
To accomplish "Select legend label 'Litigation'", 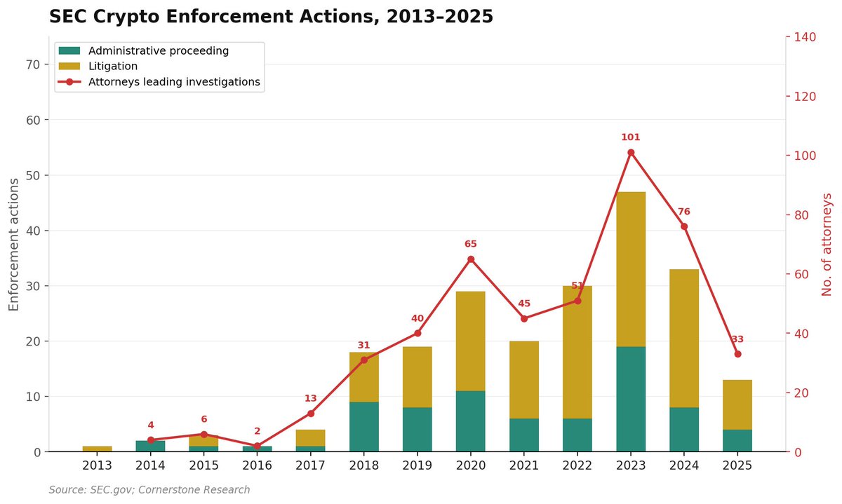I will (113, 66).
